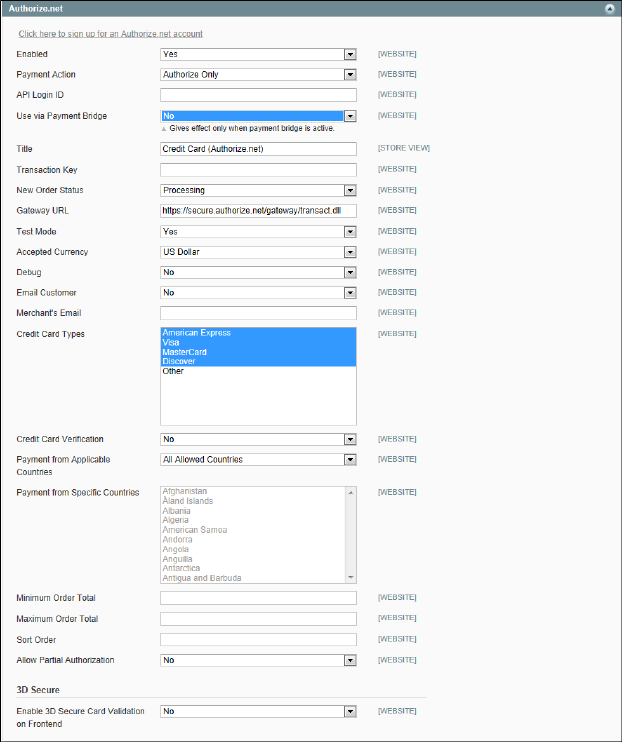Screen dimensions: 622x742
Task: Select American Express in Credit Card Types
Action: coord(197,333)
